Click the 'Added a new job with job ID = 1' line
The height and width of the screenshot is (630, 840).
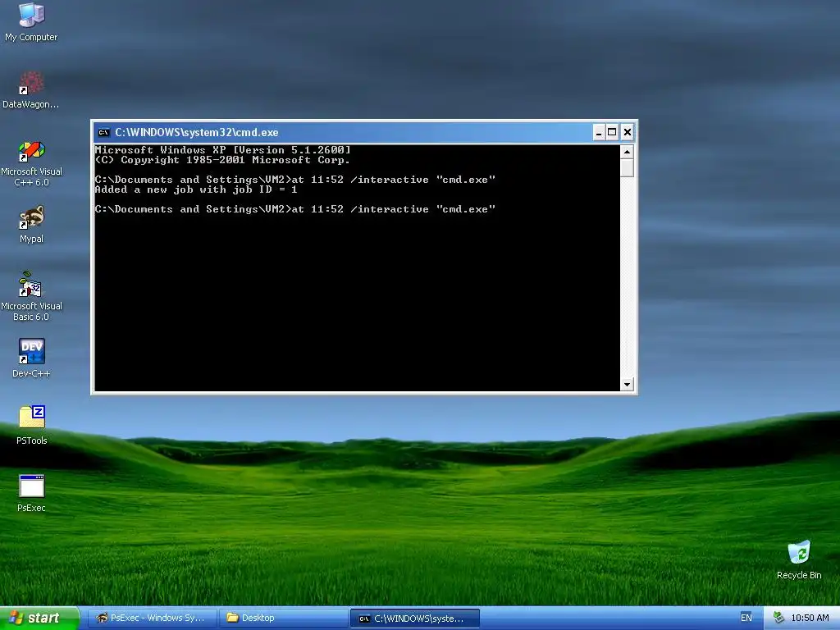[195, 189]
